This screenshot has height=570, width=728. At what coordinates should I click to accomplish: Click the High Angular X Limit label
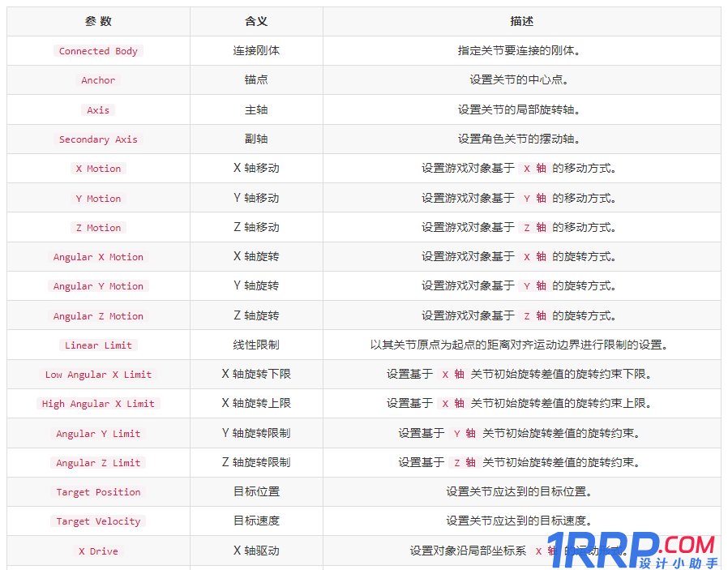coord(98,404)
